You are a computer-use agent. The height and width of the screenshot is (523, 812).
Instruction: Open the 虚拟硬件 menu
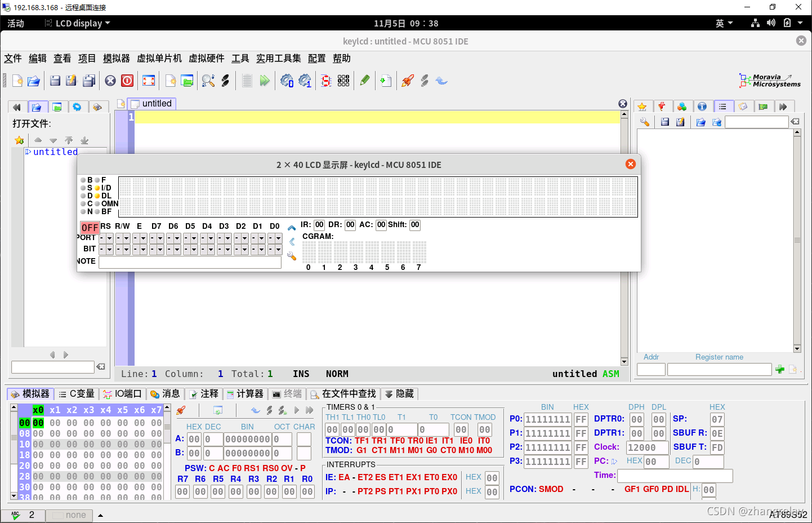coord(207,58)
